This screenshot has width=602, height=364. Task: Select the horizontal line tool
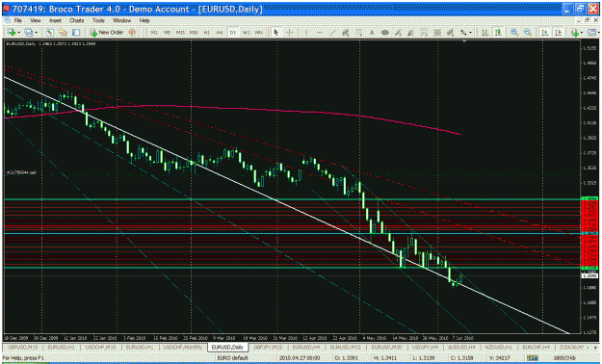320,33
